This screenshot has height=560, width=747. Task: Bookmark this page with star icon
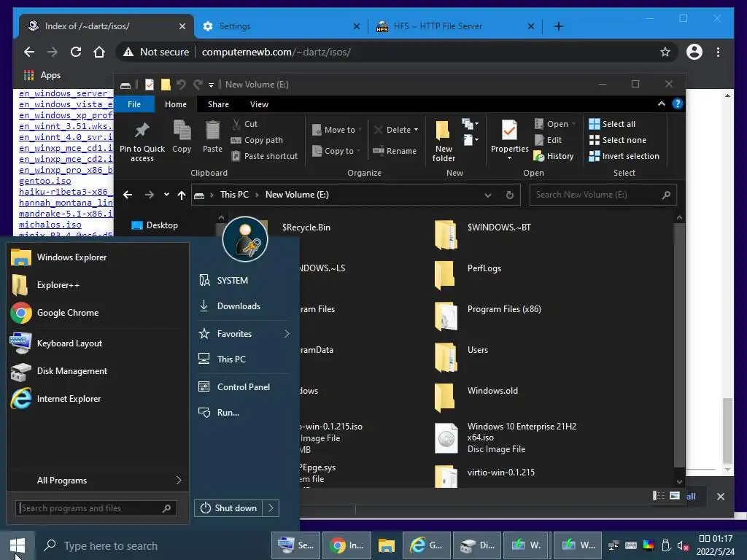[665, 52]
